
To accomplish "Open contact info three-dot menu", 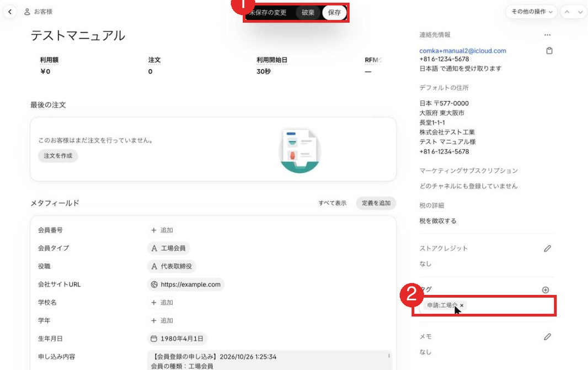I will tap(547, 35).
